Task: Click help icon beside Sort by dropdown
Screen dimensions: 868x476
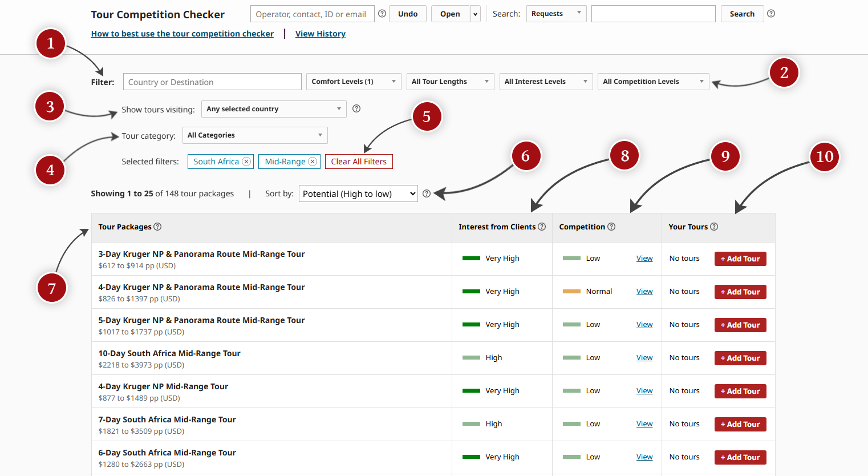Action: pos(427,194)
